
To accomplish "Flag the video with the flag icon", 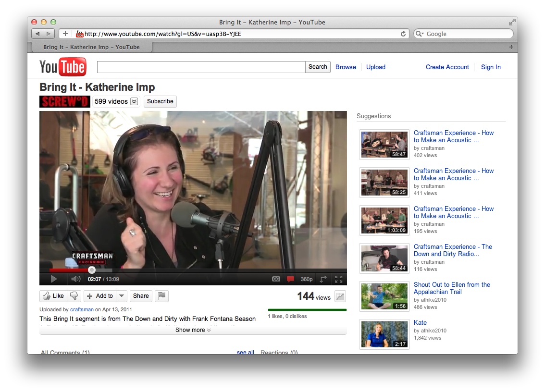I will [162, 296].
